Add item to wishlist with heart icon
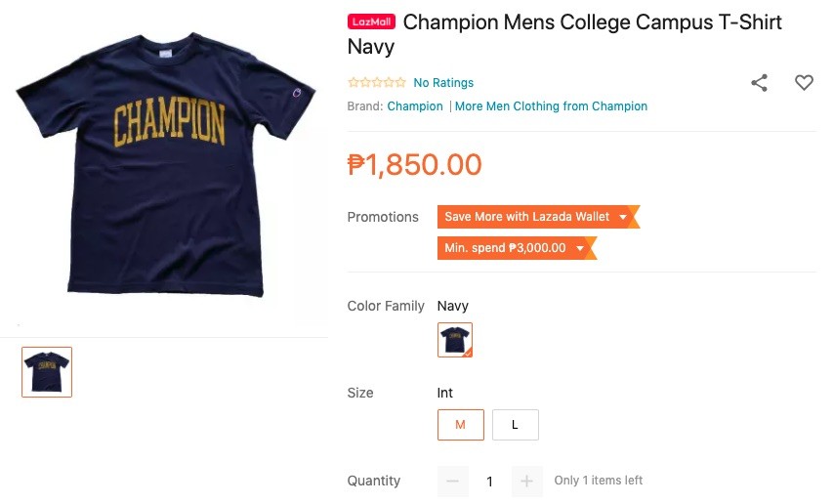The height and width of the screenshot is (504, 833). [804, 82]
